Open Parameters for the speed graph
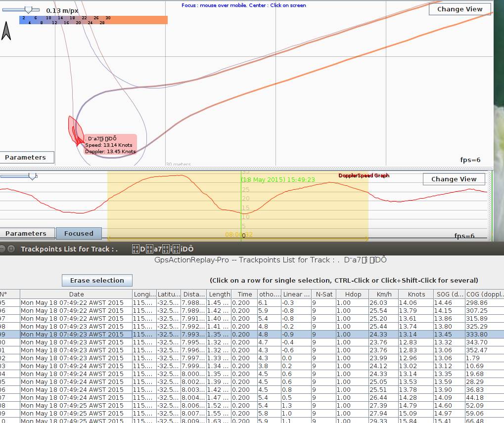The image size is (504, 423). 26,234
